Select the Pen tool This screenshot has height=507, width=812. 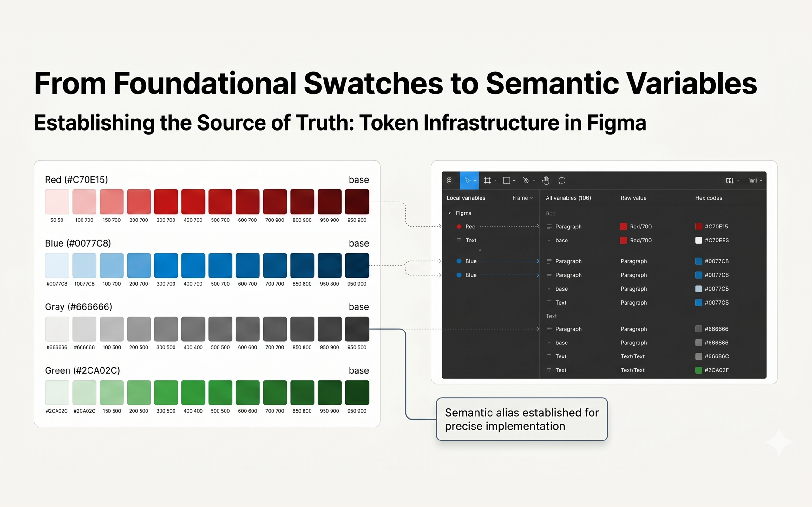point(526,181)
